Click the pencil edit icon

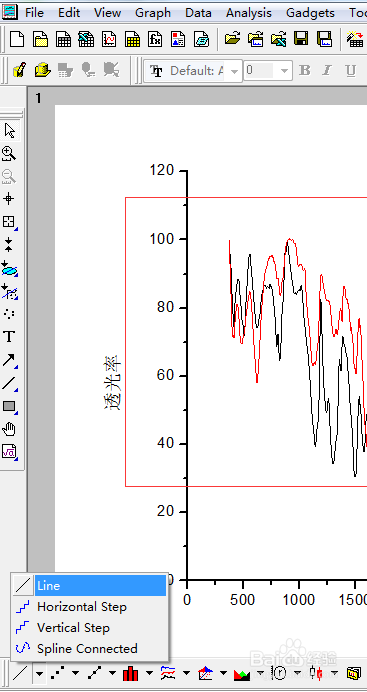[19, 69]
